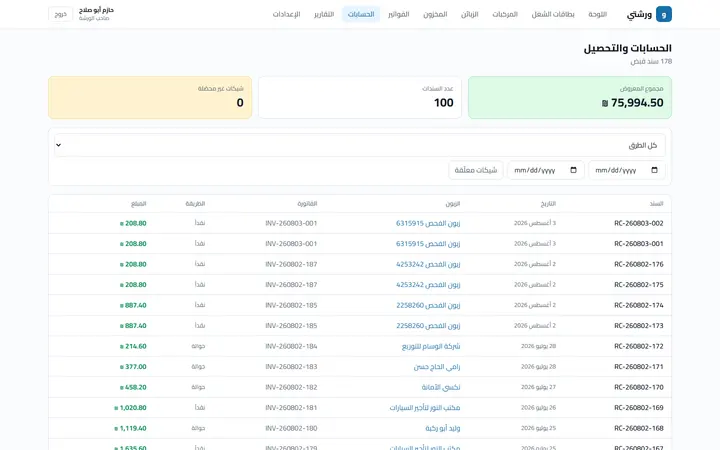Expand the كل الطرق payment method dropdown
The image size is (720, 450).
[360, 145]
